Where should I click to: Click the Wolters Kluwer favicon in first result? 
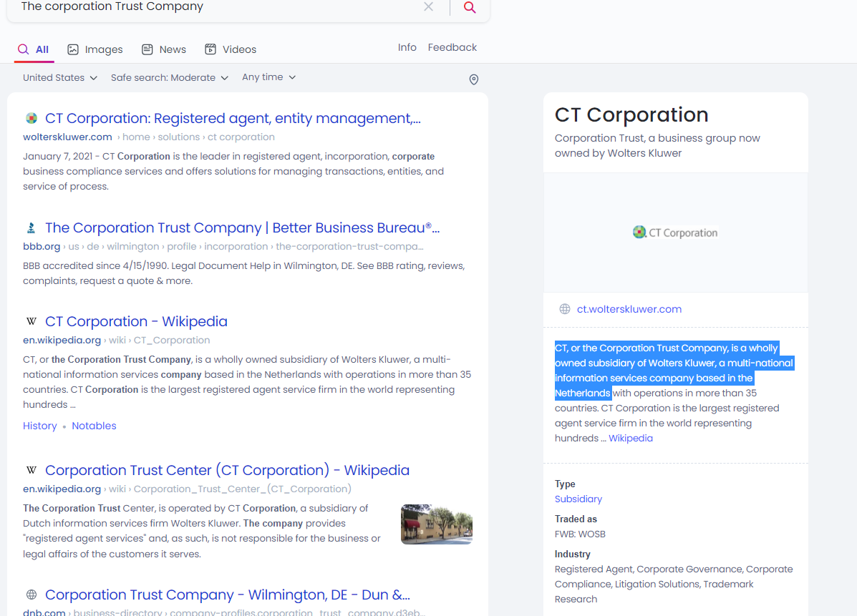coord(32,118)
